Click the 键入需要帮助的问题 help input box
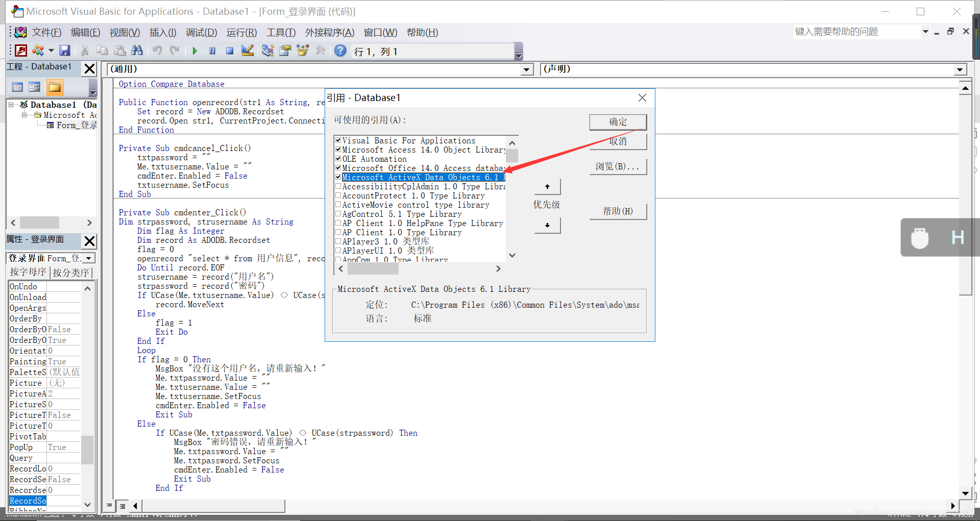Viewport: 980px width, 521px height. [856, 32]
